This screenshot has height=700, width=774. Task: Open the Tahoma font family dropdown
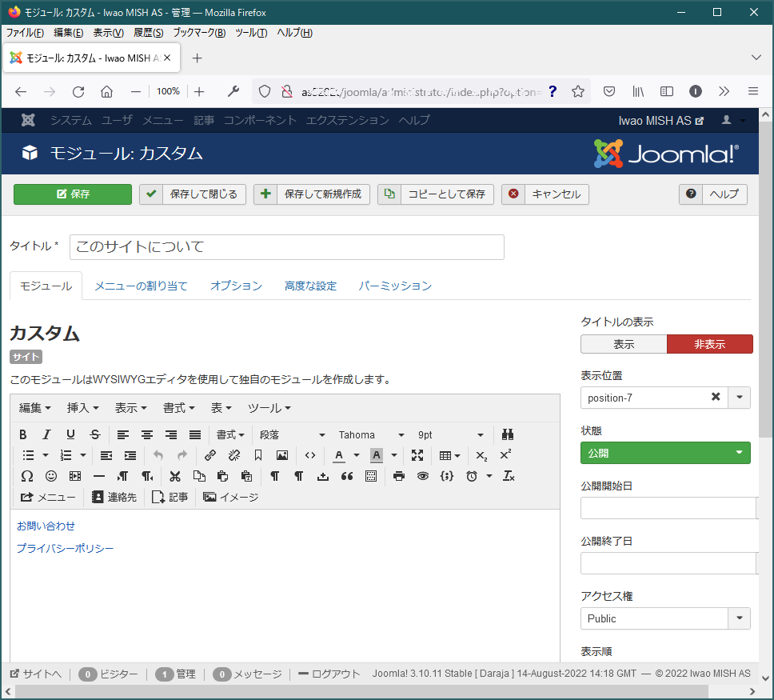point(371,434)
